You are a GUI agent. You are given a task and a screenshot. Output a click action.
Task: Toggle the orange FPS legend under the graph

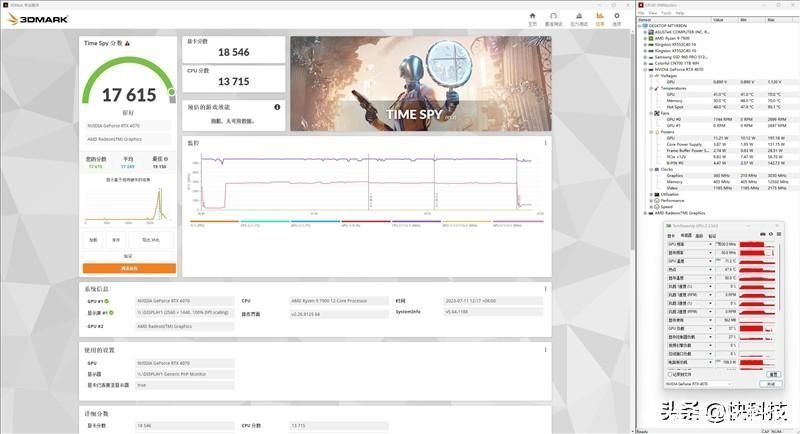coord(214,221)
